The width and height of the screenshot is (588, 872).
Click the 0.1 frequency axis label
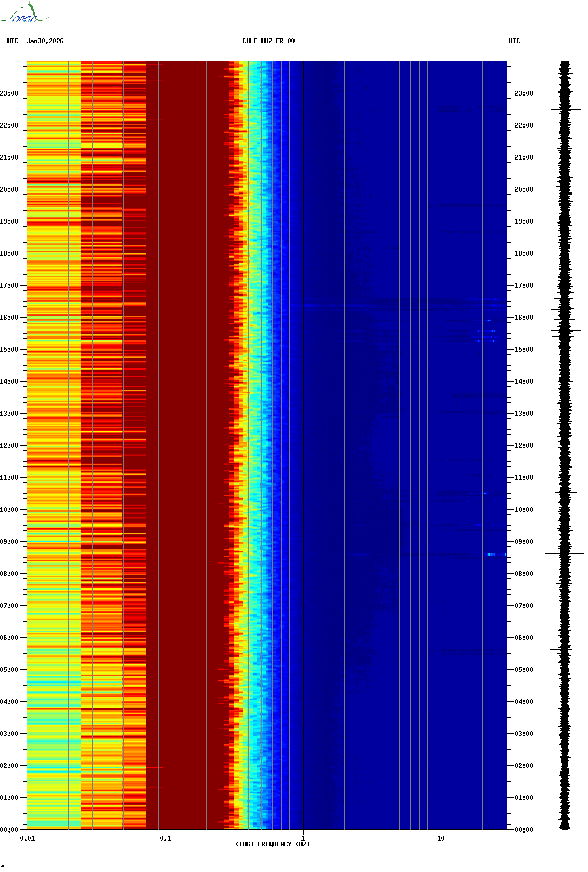click(165, 838)
